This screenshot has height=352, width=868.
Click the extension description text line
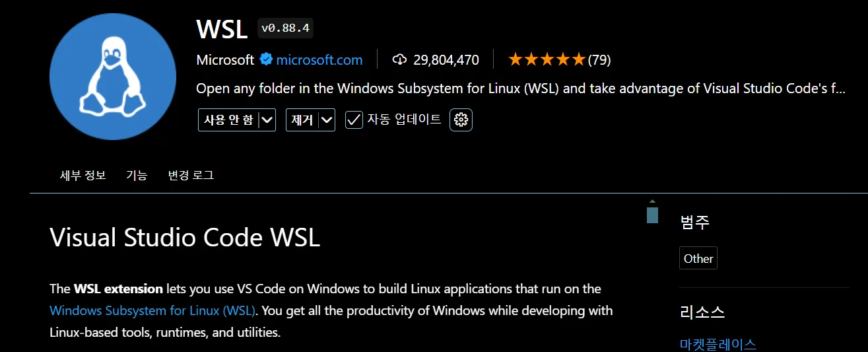pyautogui.click(x=521, y=88)
